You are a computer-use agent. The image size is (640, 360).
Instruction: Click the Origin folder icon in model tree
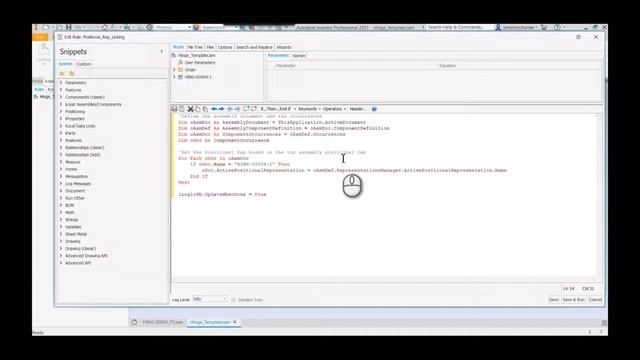click(180, 70)
